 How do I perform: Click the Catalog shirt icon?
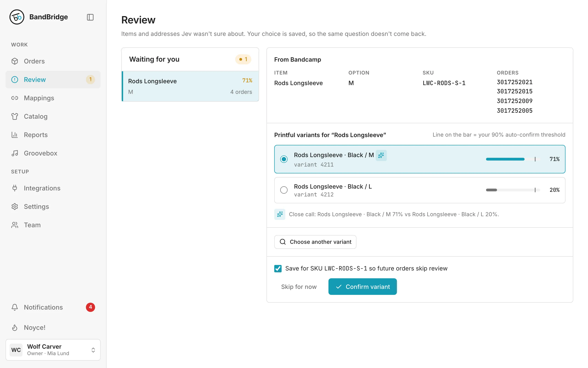click(14, 116)
